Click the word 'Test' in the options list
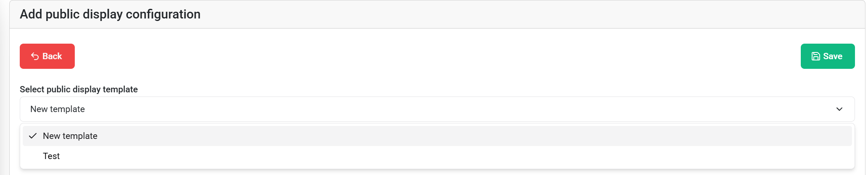This screenshot has width=868, height=175. [51, 156]
